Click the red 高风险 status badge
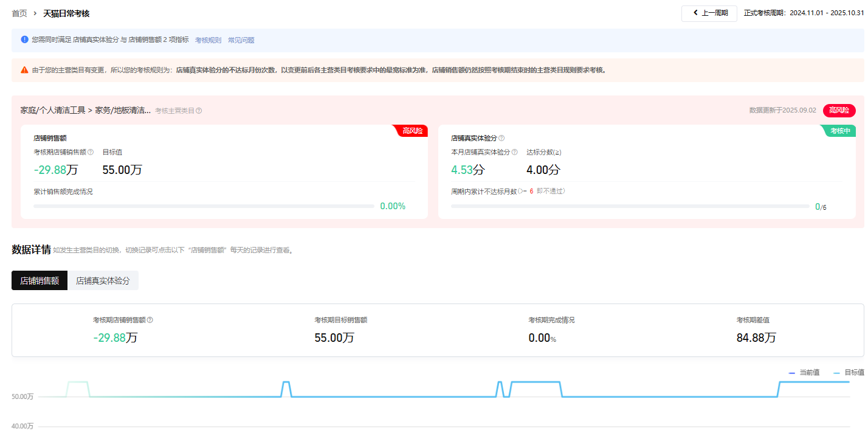Screen dimensions: 868x444 839,110
